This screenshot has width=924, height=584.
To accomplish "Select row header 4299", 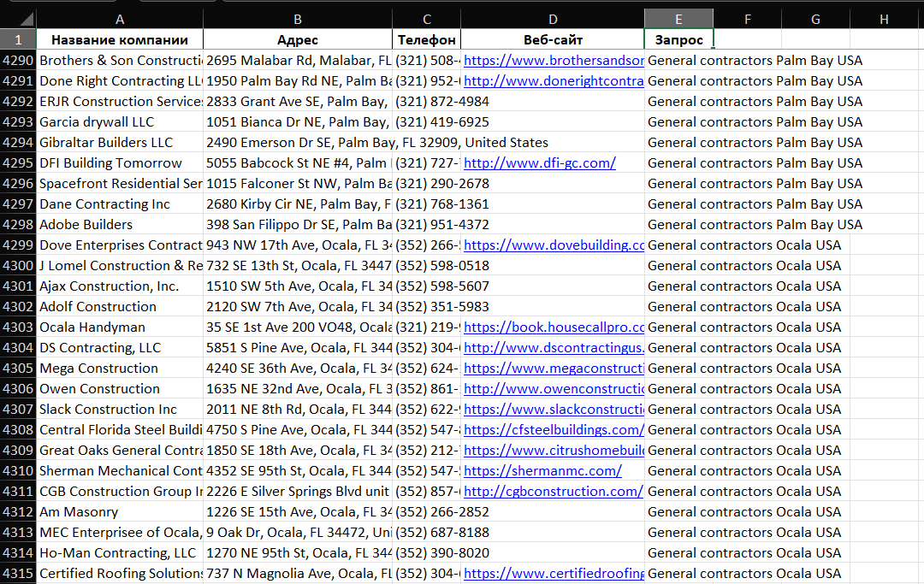I will pyautogui.click(x=18, y=245).
